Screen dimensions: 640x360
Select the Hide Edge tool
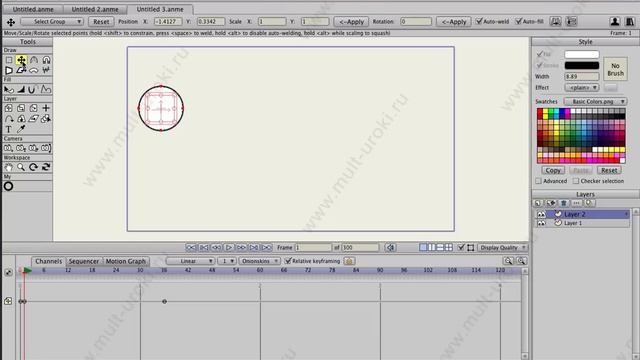[31, 89]
